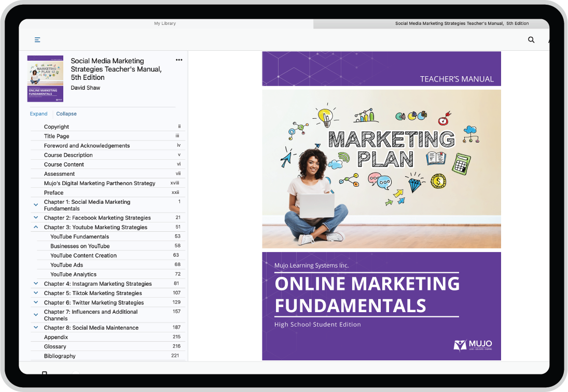This screenshot has height=392, width=568.
Task: Select Businesses on YouTube subsection
Action: pyautogui.click(x=80, y=246)
